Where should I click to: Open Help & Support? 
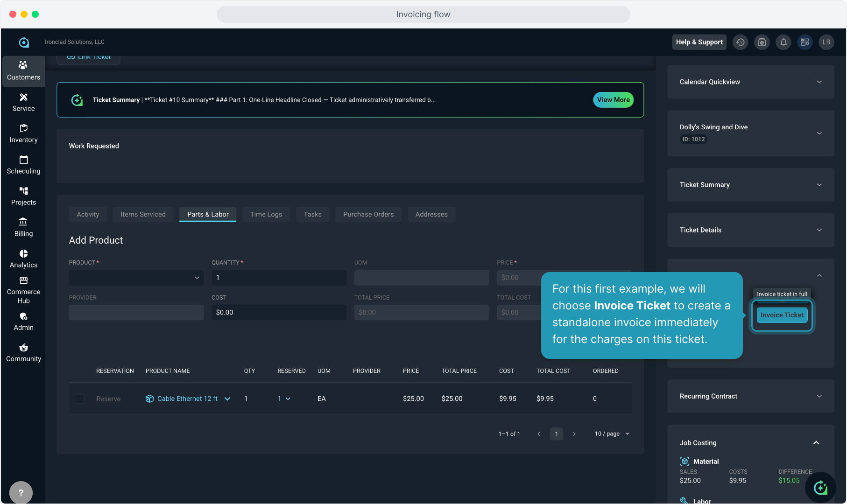tap(699, 42)
